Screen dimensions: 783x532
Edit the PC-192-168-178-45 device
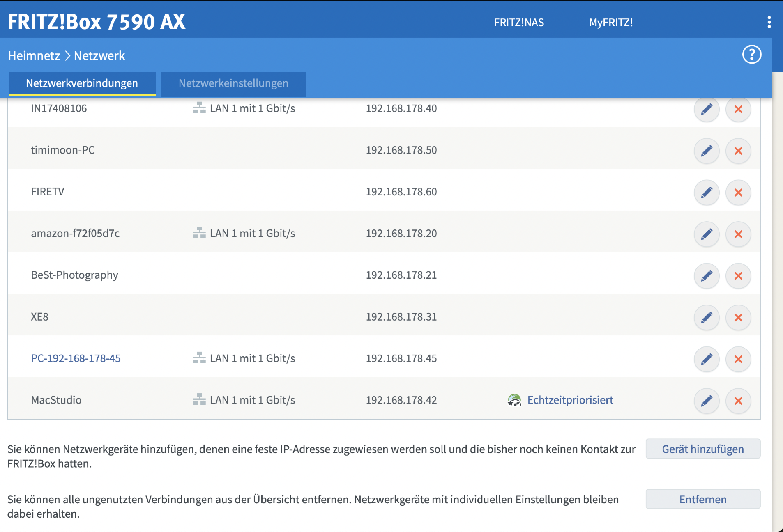[x=707, y=359]
